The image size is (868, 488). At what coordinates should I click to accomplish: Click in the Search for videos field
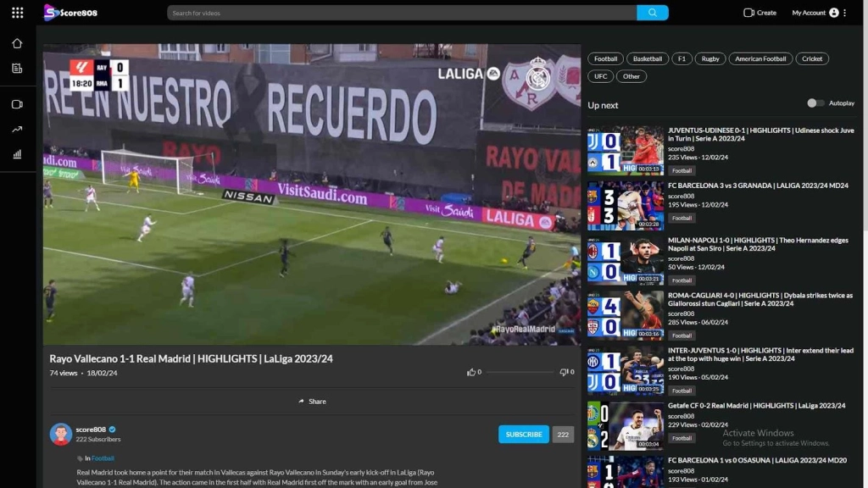pos(402,13)
